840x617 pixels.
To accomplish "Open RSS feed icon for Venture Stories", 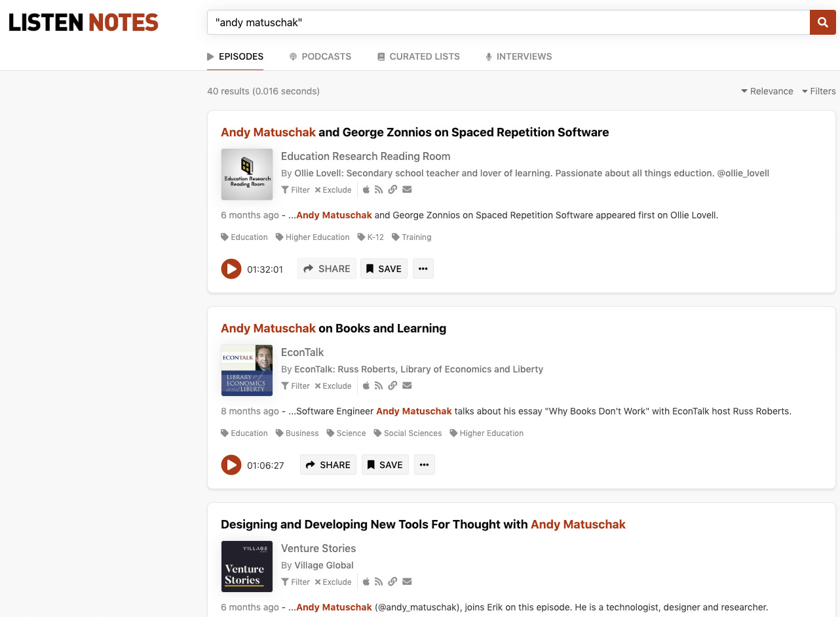I will pos(379,582).
